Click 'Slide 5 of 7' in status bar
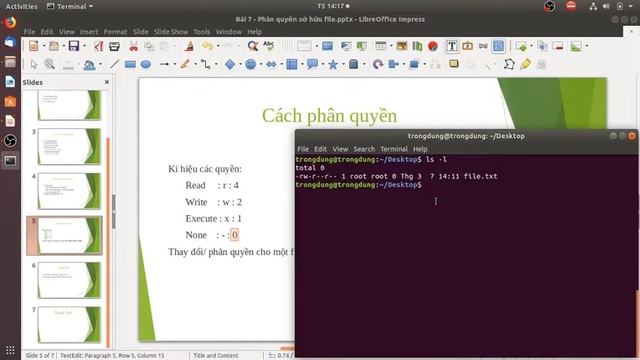 (40, 356)
